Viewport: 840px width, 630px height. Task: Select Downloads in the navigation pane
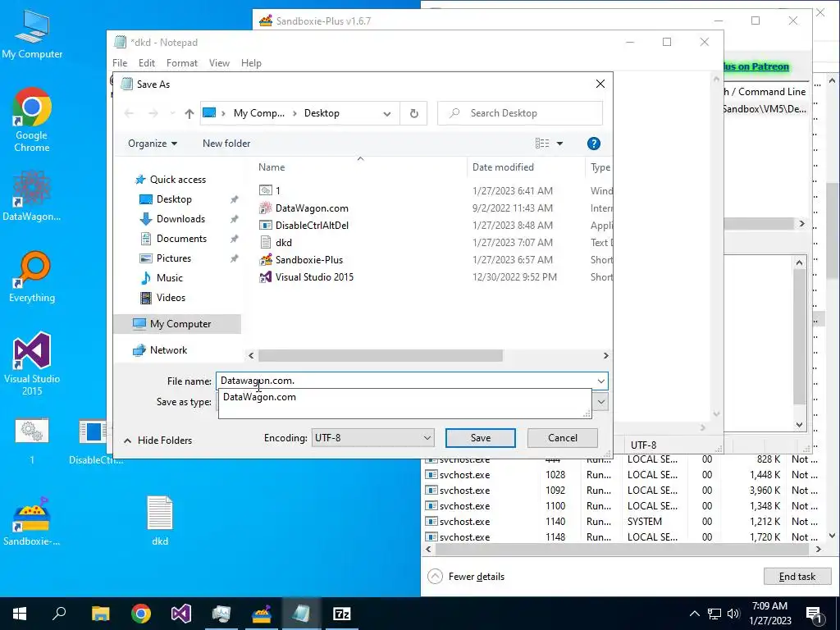point(180,218)
